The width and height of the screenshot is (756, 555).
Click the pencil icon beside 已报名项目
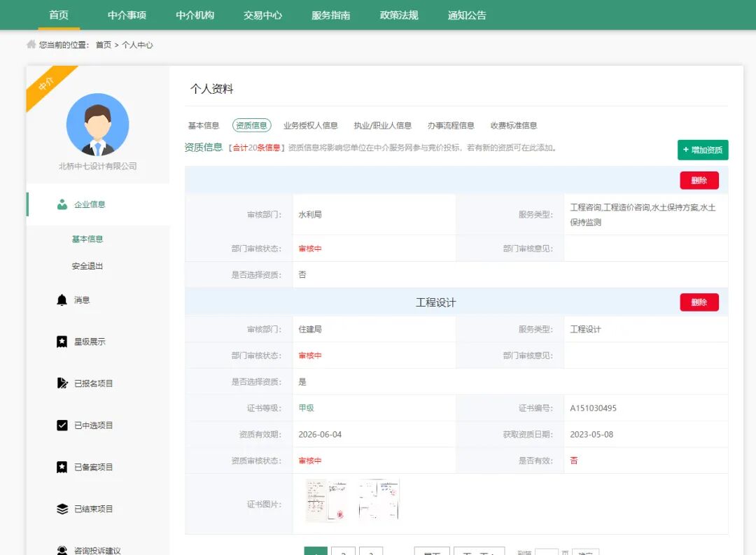coord(62,383)
